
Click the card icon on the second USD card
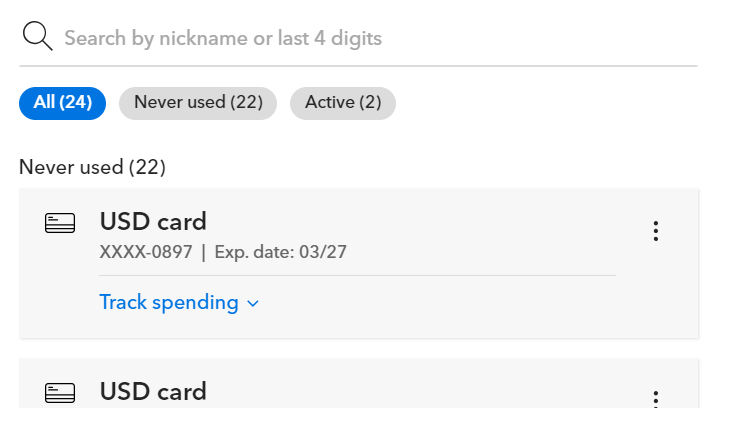[60, 393]
